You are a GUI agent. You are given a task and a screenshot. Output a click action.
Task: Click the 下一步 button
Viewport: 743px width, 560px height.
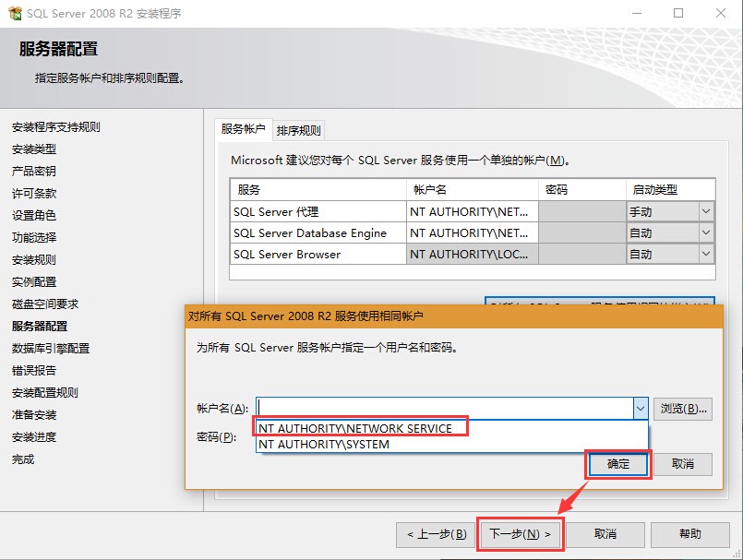521,533
